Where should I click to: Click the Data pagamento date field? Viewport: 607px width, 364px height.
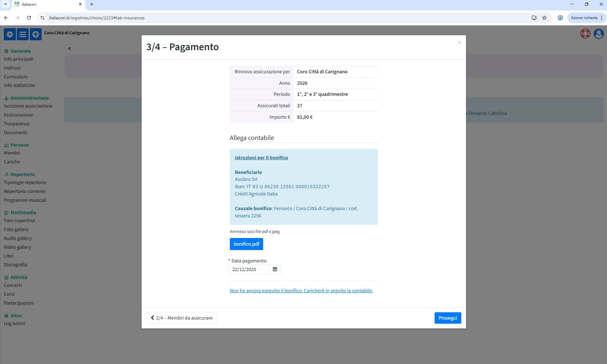coord(248,269)
